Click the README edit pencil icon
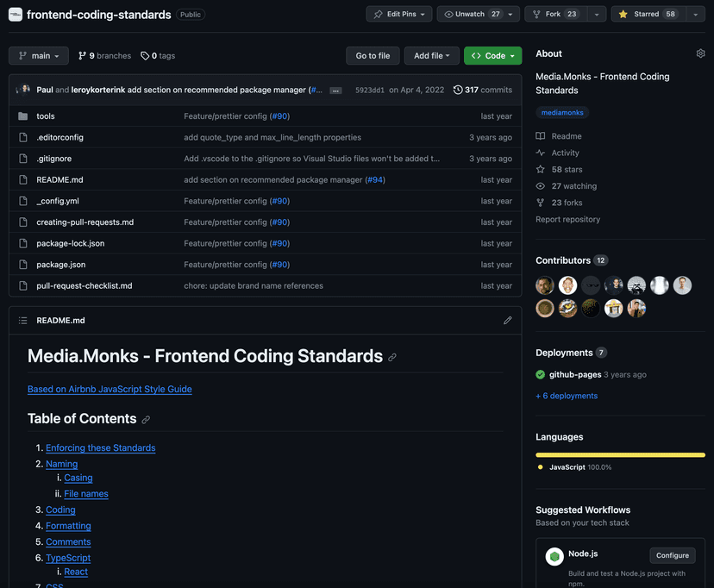The image size is (714, 588). (507, 321)
